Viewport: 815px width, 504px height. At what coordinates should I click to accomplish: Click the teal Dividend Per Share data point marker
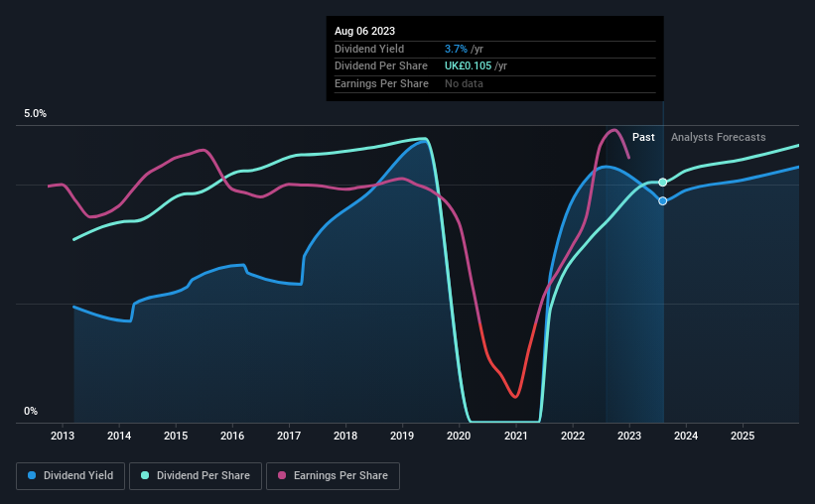(x=663, y=183)
